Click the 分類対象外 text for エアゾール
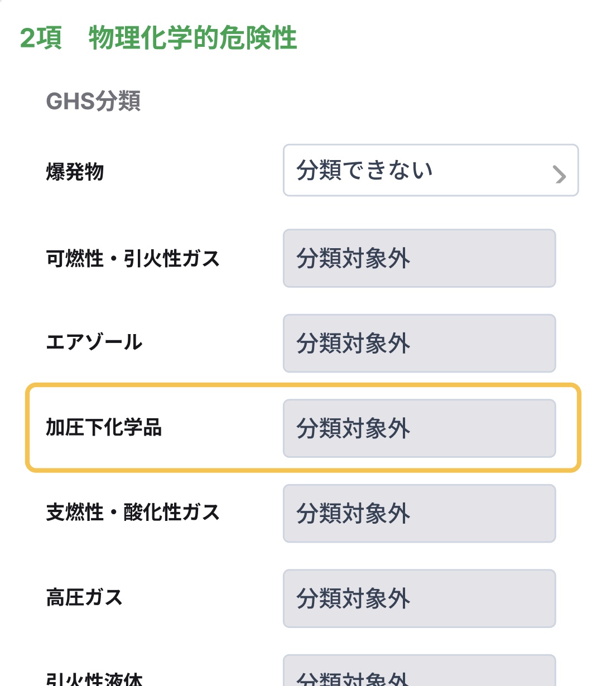The image size is (616, 686). [x=353, y=344]
